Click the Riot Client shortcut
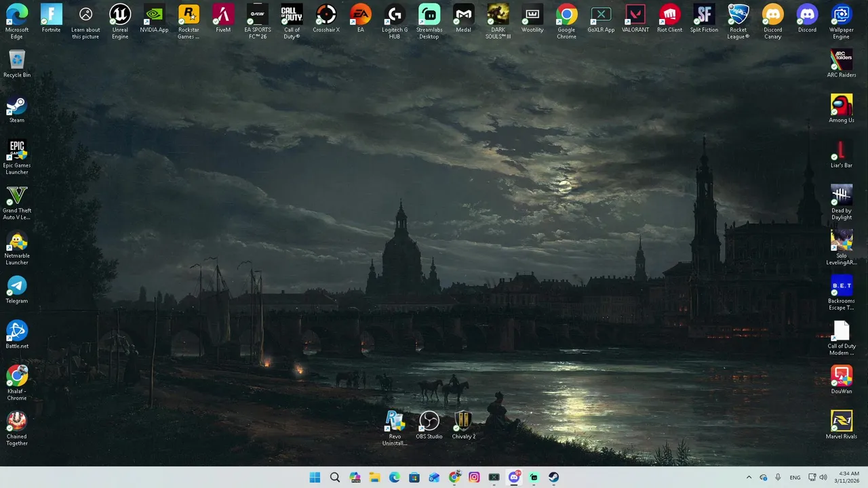868x488 pixels. click(x=670, y=19)
